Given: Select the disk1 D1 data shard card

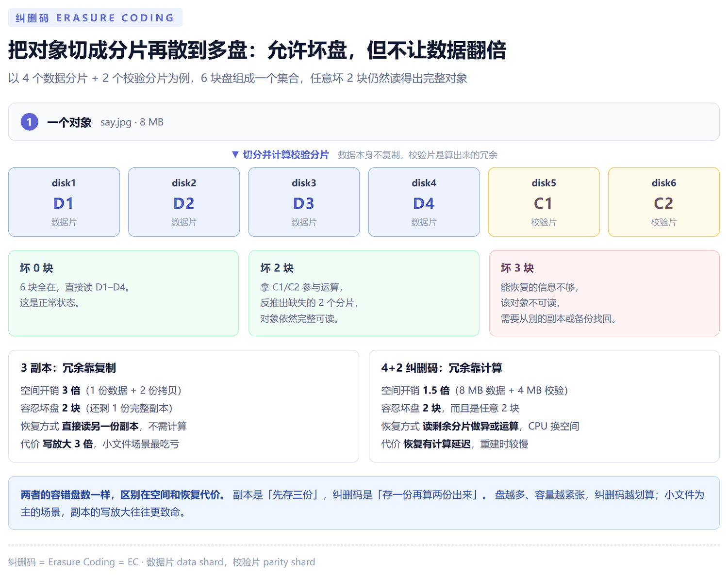Looking at the screenshot, I should click(64, 202).
